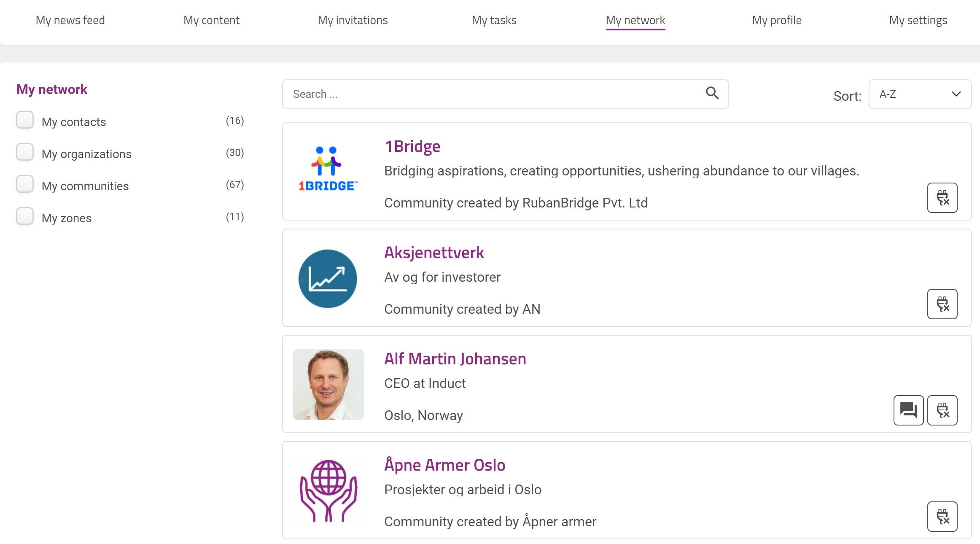Click 'Community created by Åpner armer'
Screen dimensions: 980x544
tap(490, 521)
